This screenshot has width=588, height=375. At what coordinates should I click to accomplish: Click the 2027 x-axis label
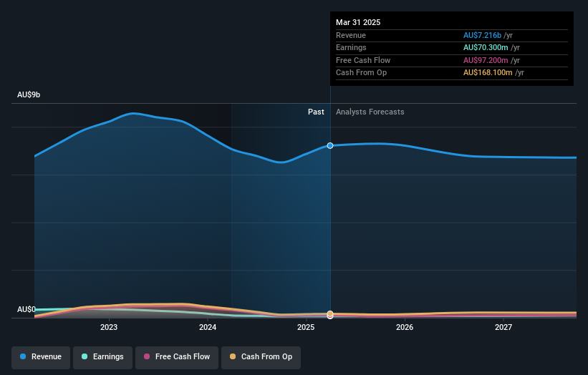503,328
